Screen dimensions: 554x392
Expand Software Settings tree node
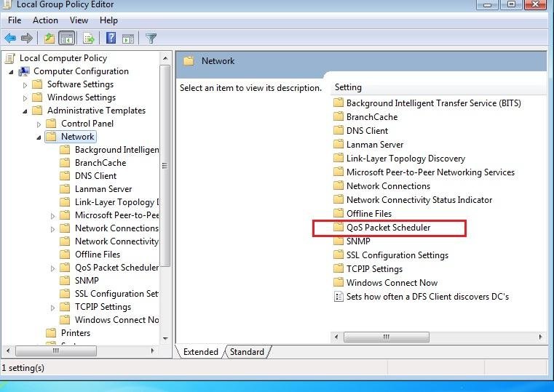[x=25, y=85]
